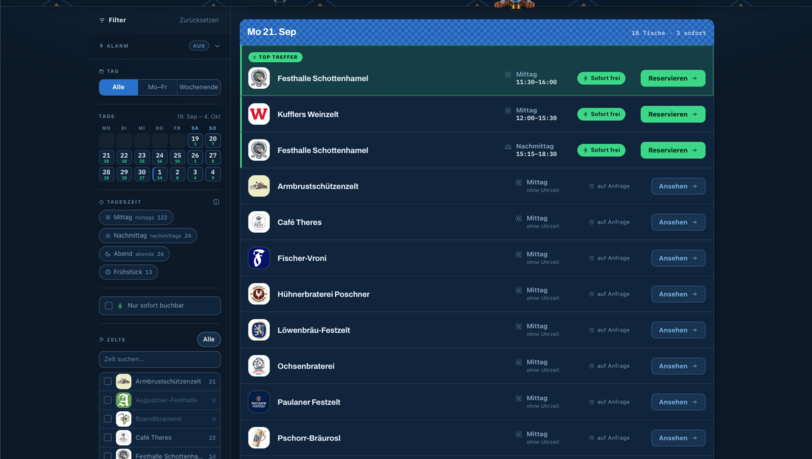812x459 pixels.
Task: Click the Augustiner-Festhalle logo in the tent filter
Action: [x=123, y=400]
